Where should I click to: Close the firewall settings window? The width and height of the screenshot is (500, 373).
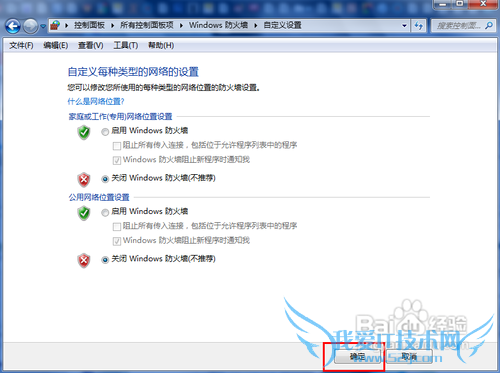tap(483, 4)
